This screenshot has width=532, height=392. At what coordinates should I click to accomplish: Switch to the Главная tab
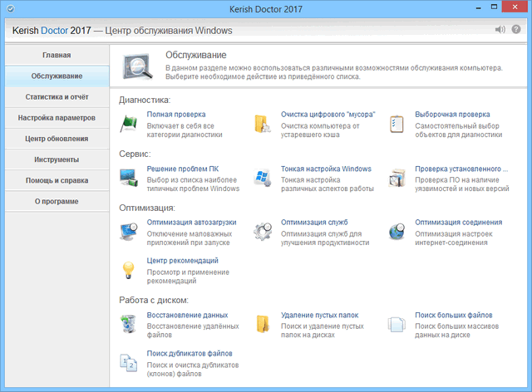57,56
